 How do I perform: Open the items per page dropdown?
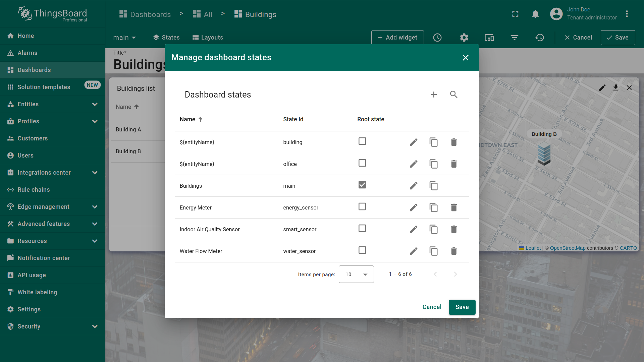pyautogui.click(x=356, y=274)
